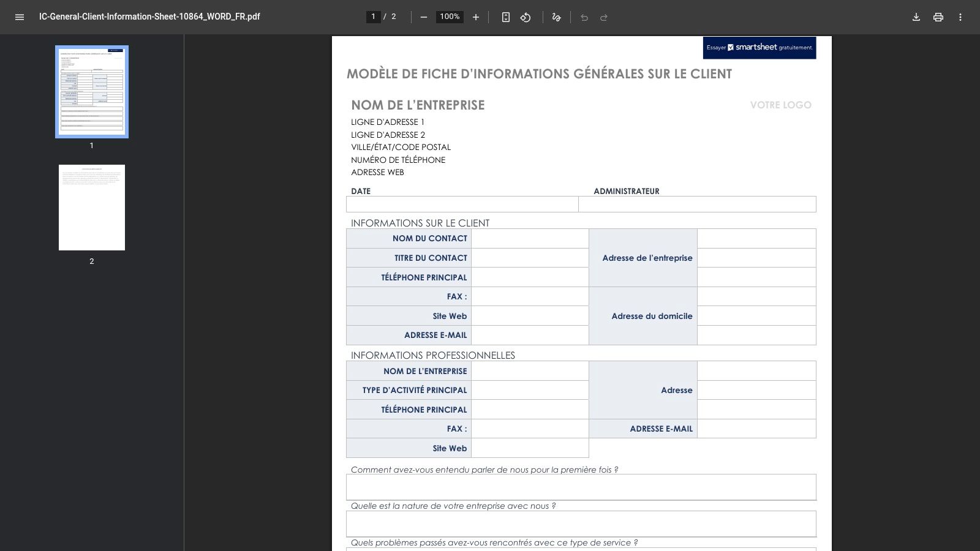Click the ADMINISTRATEUR input box
Screen dimensions: 980x551
coord(697,204)
